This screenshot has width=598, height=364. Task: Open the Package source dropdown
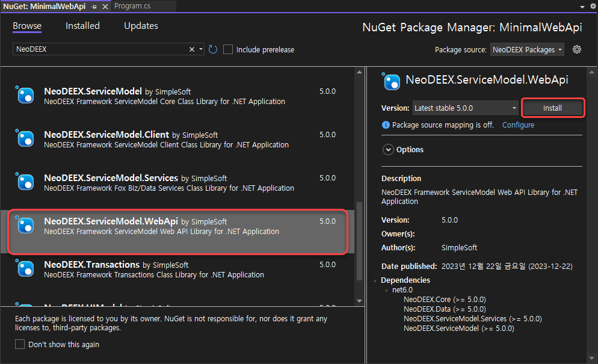coord(526,49)
